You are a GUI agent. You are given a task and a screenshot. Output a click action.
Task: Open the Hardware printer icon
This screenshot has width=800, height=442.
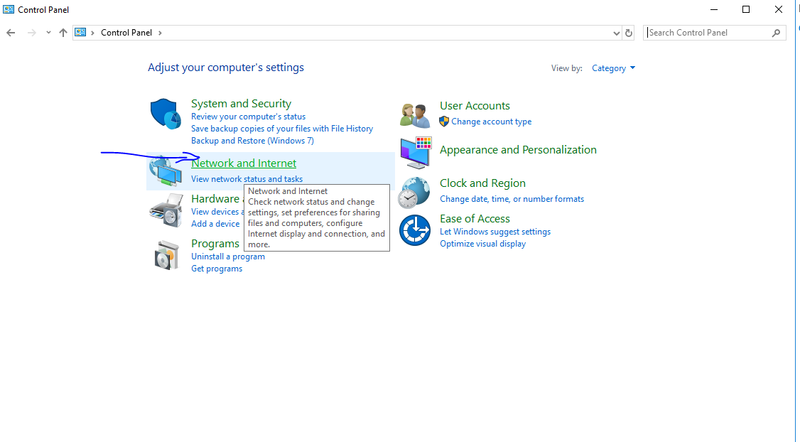(166, 210)
